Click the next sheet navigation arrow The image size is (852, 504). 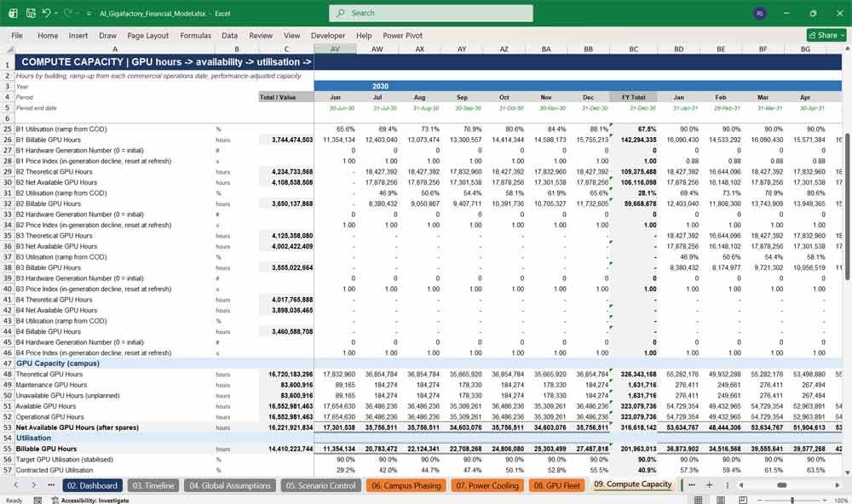tap(34, 485)
